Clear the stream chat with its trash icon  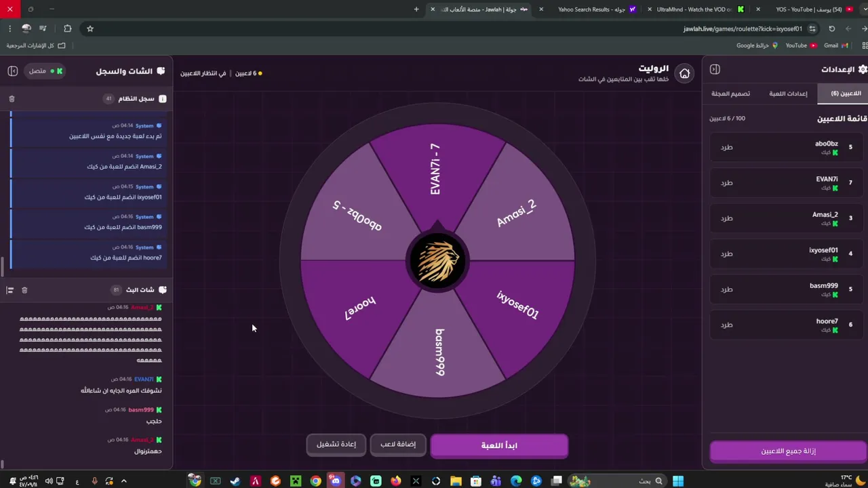(24, 290)
